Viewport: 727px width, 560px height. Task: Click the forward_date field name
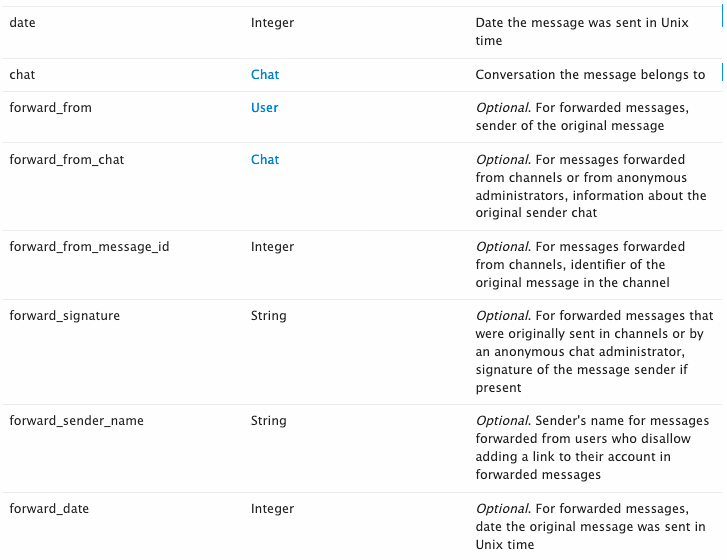49,509
